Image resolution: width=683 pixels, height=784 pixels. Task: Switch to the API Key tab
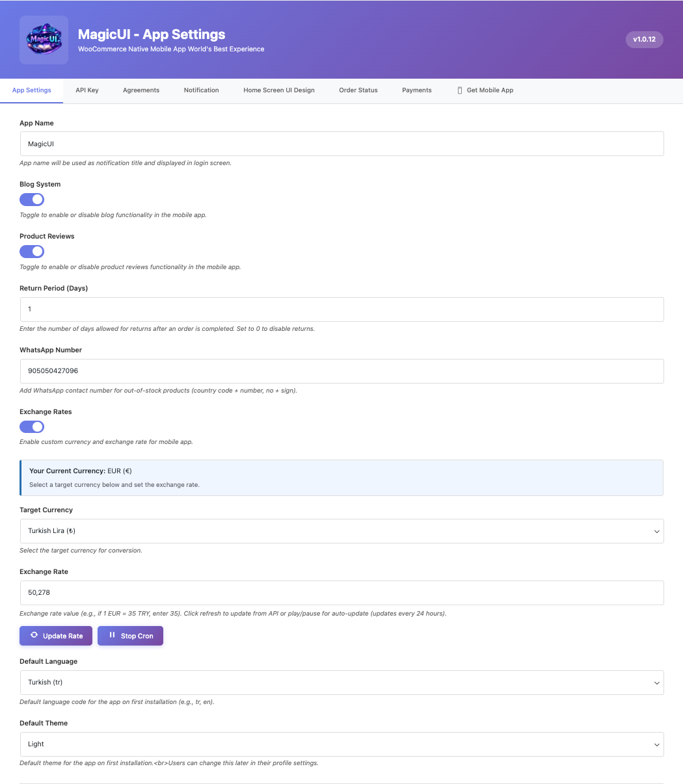coord(87,90)
